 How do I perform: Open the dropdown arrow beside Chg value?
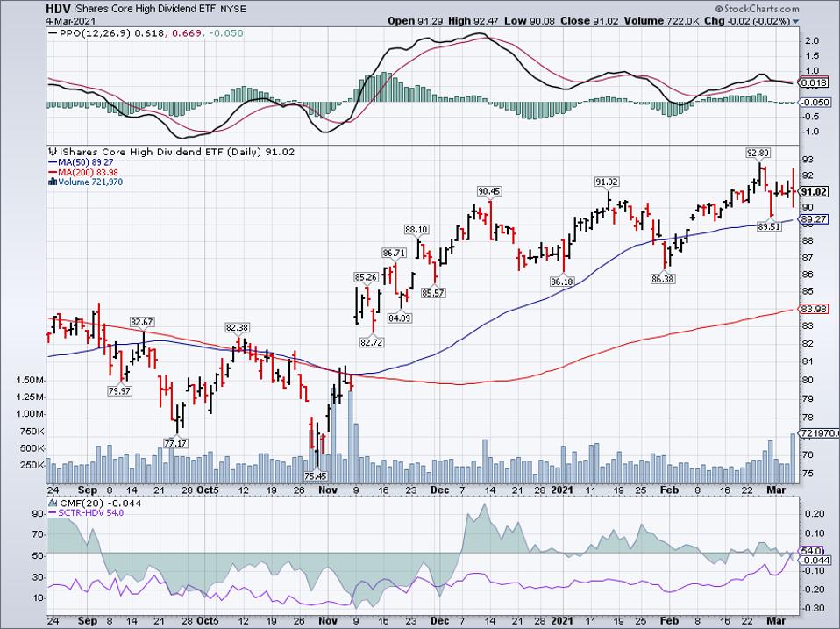pyautogui.click(x=795, y=18)
